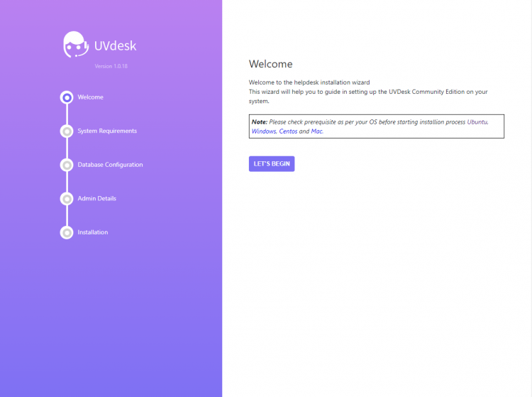Open the Ubuntu prerequisites link

point(477,122)
